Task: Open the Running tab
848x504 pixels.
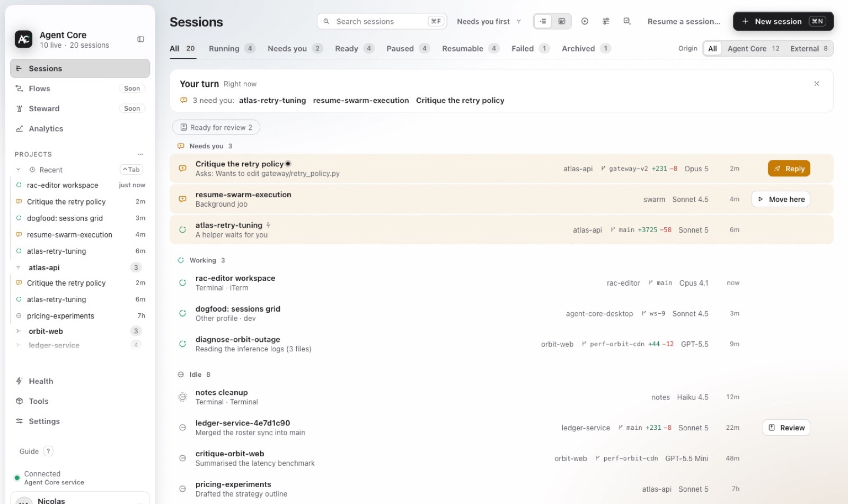Action: coord(232,48)
